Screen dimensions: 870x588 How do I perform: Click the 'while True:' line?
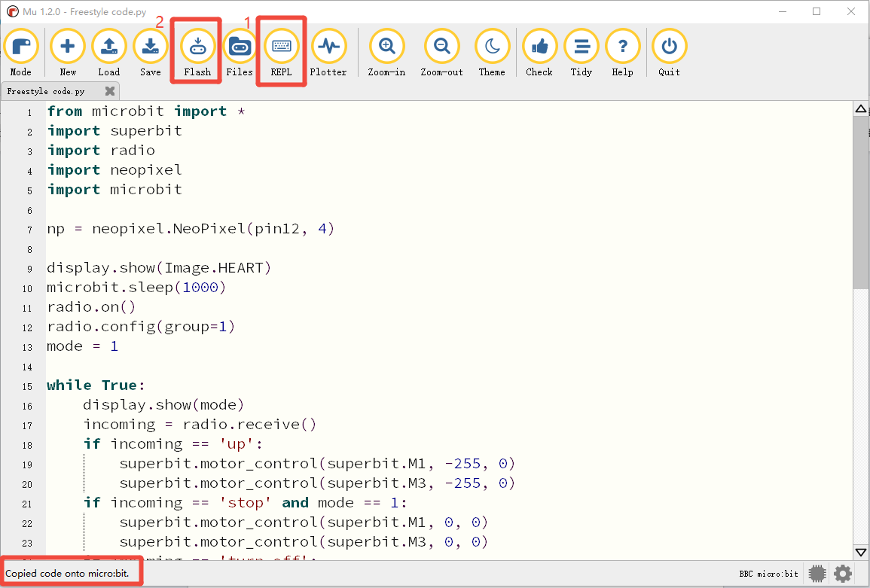click(x=96, y=385)
